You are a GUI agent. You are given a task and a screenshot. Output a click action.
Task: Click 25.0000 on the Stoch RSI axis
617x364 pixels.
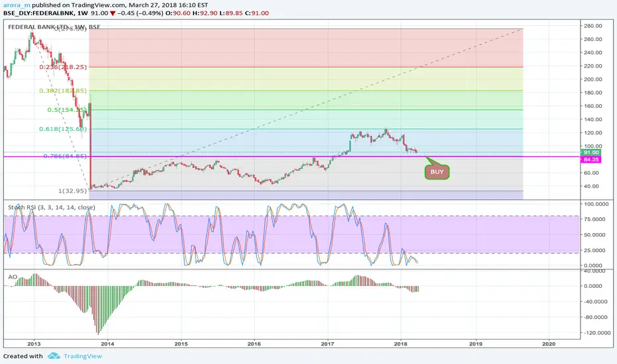[594, 250]
